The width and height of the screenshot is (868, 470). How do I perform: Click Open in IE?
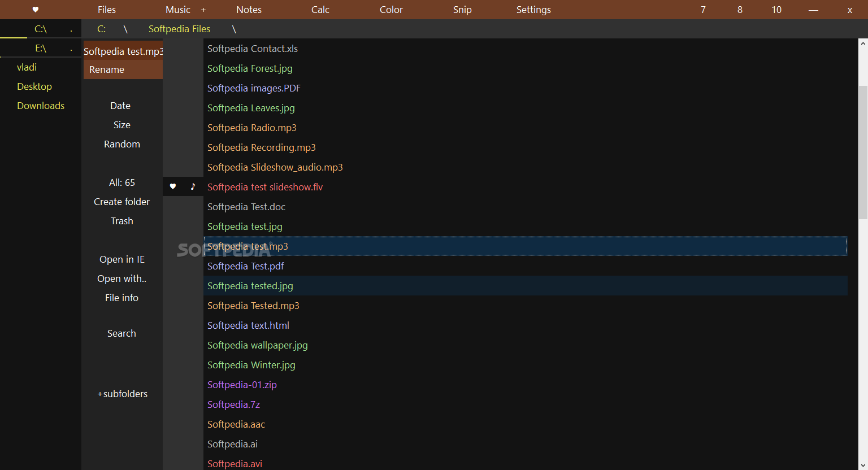[122, 259]
